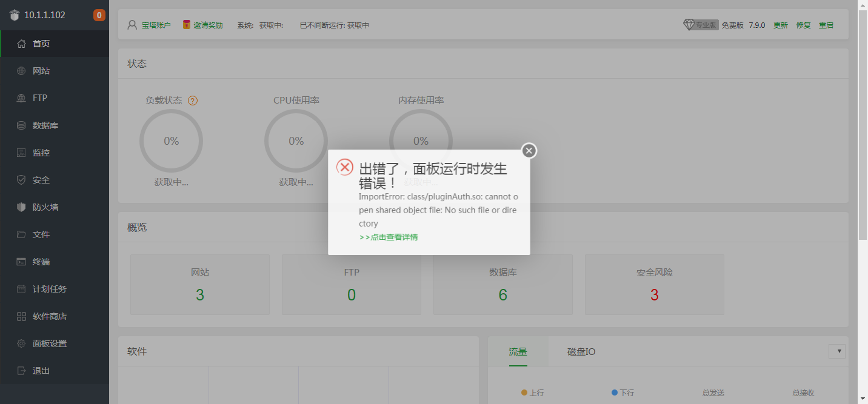Click the 总发送 total sent label
The image size is (868, 404).
[x=713, y=393]
